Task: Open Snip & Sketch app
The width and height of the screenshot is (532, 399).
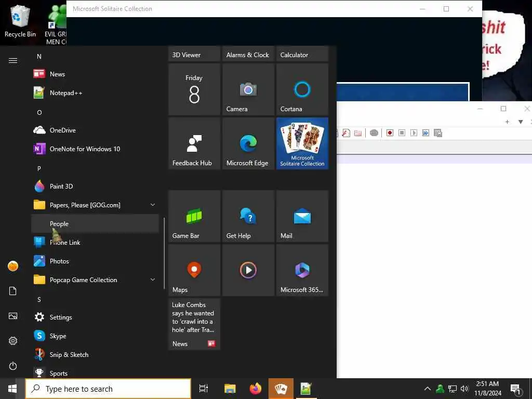Action: click(x=95, y=354)
